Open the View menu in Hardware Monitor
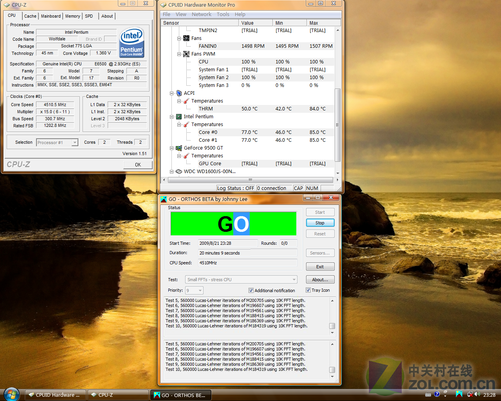This screenshot has width=501, height=401. 181,14
